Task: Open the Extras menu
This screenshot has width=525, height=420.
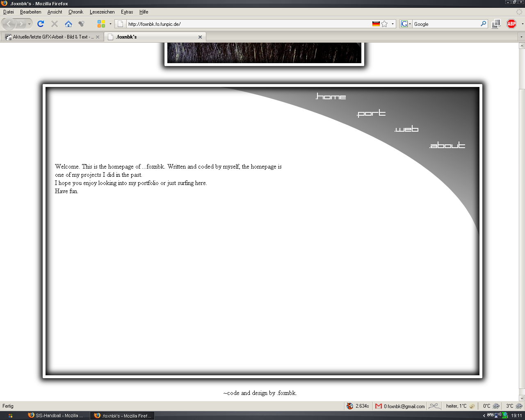Action: [x=127, y=12]
